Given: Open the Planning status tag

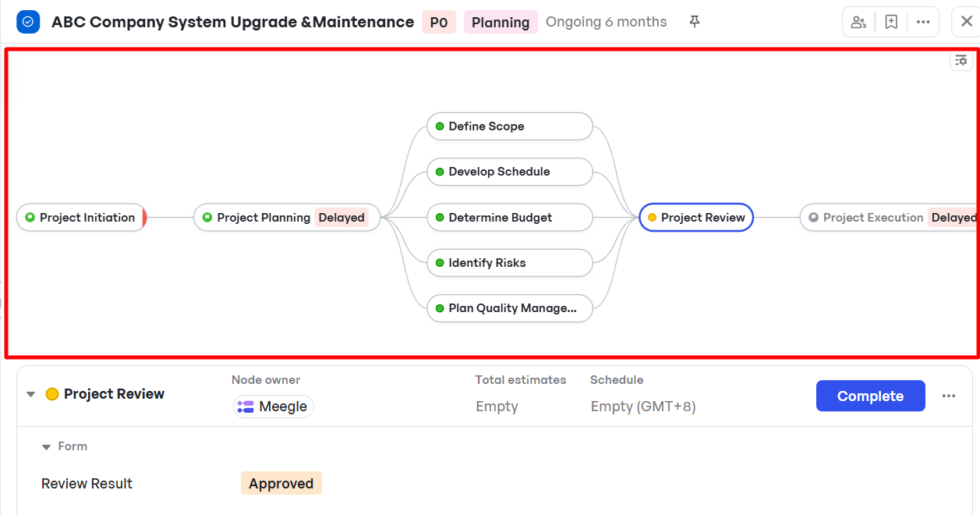Looking at the screenshot, I should coord(501,22).
